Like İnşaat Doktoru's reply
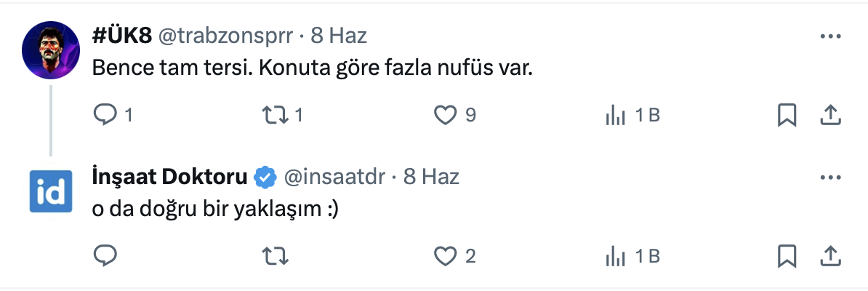 pos(444,255)
